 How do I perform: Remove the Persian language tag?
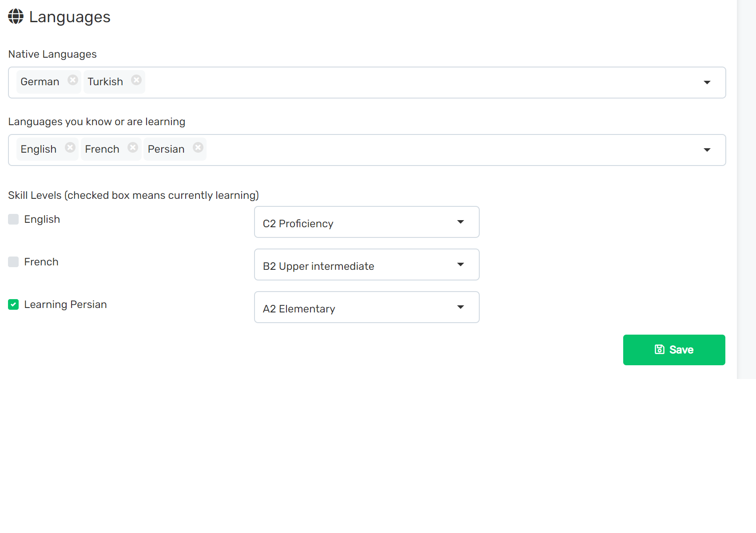[x=198, y=147]
